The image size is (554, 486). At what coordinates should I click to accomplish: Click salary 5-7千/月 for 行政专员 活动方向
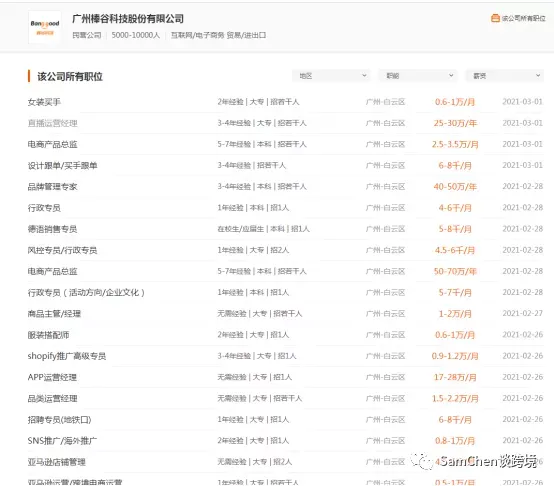(x=455, y=293)
